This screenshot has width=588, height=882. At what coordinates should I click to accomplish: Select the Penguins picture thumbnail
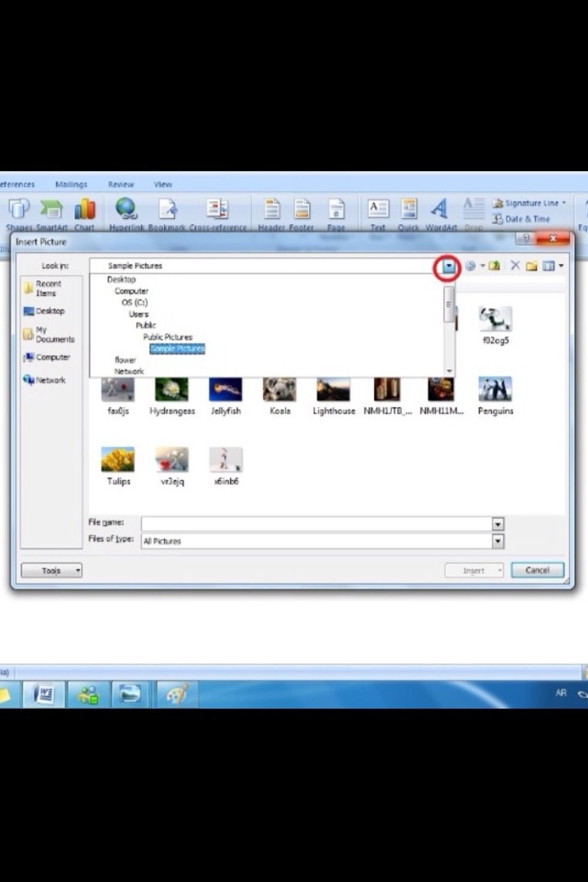coord(495,390)
